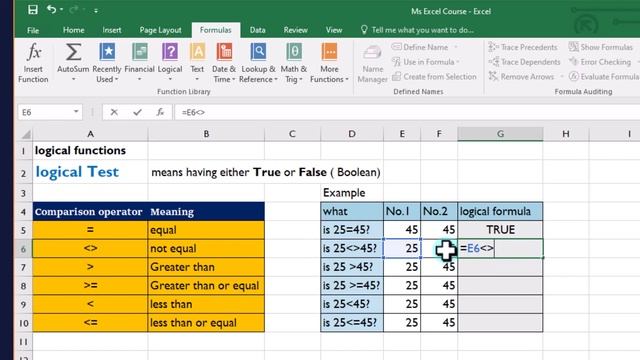The height and width of the screenshot is (360, 640).
Task: Click the Select All corner triangle
Action: pyautogui.click(x=25, y=134)
